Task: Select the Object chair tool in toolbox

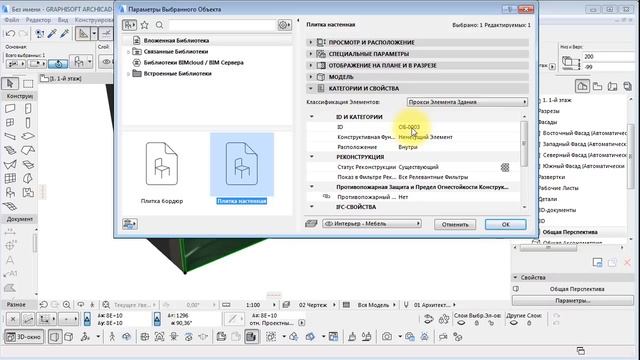Action: 10,192
